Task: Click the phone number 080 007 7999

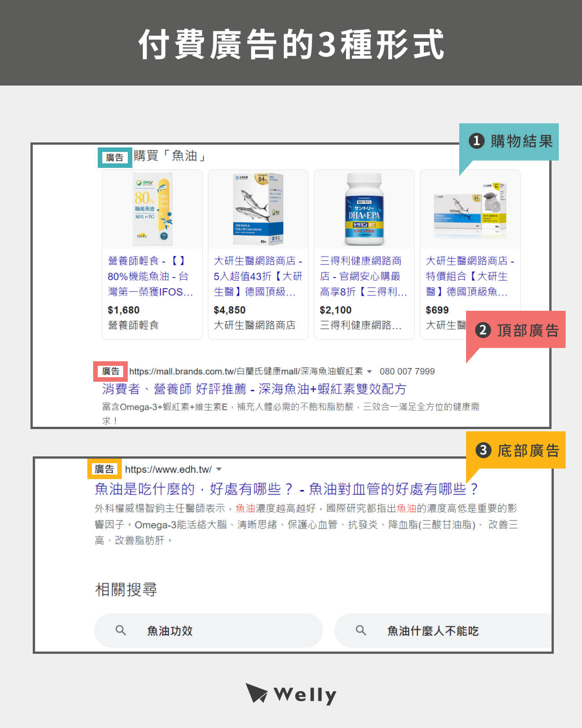Action: pos(407,371)
